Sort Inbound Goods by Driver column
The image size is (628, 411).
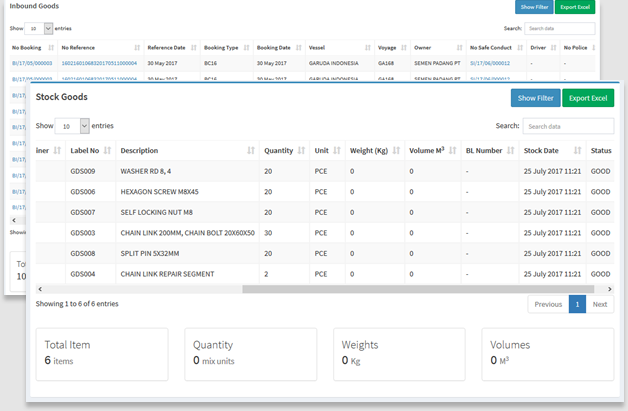pyautogui.click(x=543, y=48)
